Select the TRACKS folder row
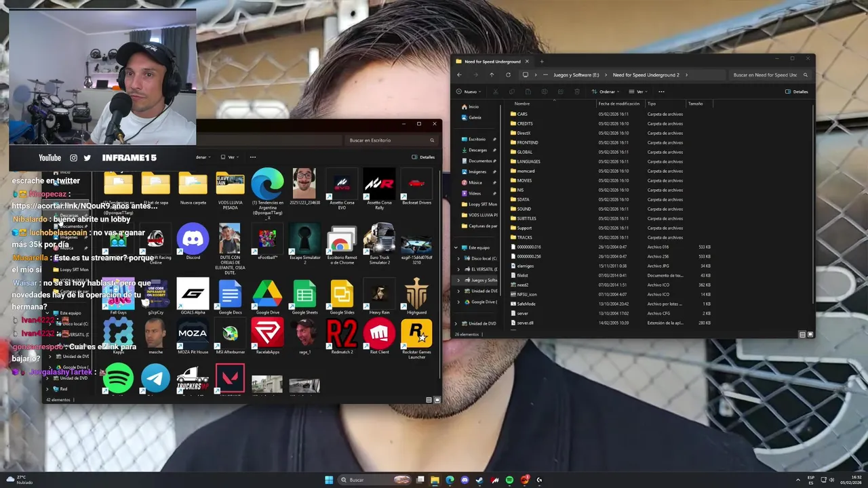Viewport: 868px width, 488px height. coord(610,237)
